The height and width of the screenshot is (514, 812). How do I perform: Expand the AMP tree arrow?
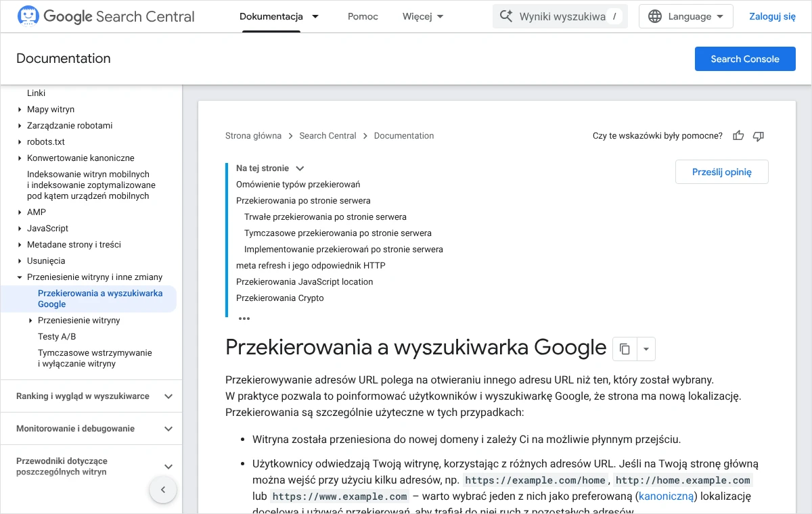(x=20, y=212)
